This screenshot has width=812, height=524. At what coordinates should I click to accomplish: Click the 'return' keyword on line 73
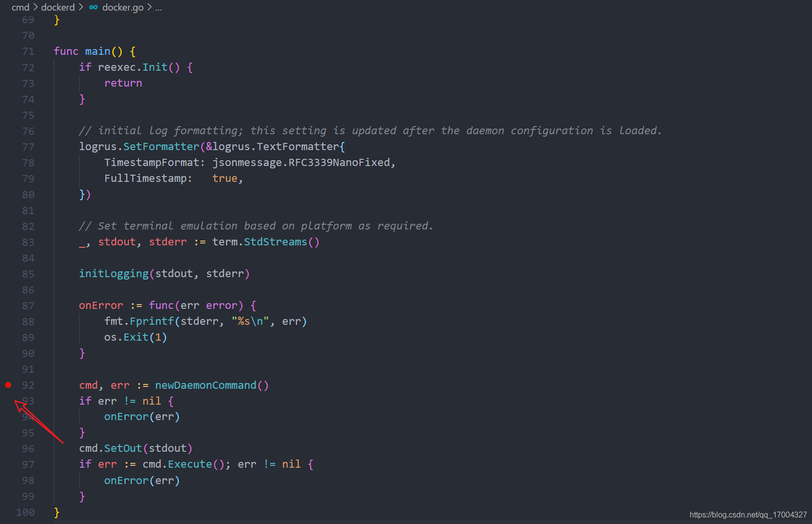123,83
